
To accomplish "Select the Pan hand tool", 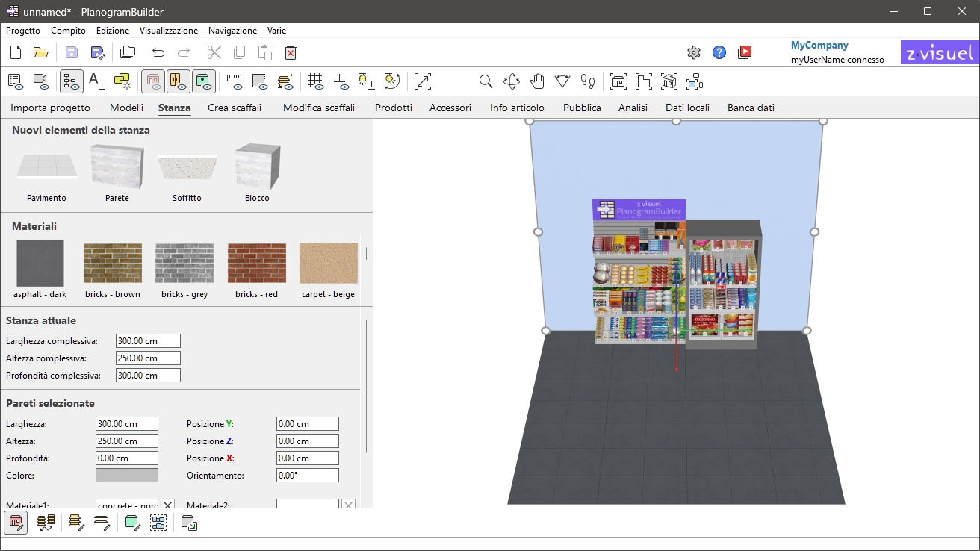I will (537, 81).
